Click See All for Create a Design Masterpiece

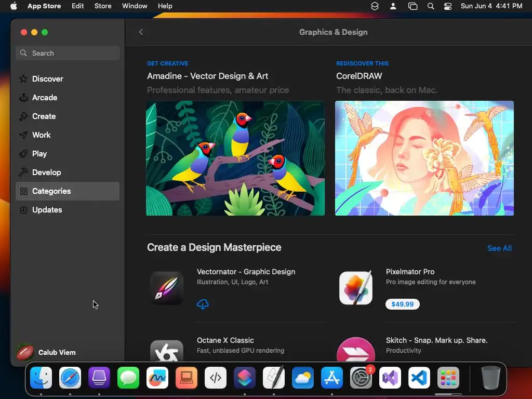(x=499, y=248)
